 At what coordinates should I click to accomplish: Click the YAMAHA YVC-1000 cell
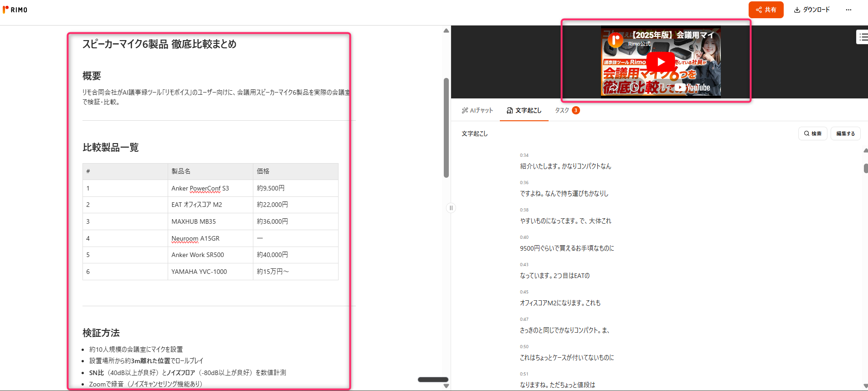click(x=210, y=272)
